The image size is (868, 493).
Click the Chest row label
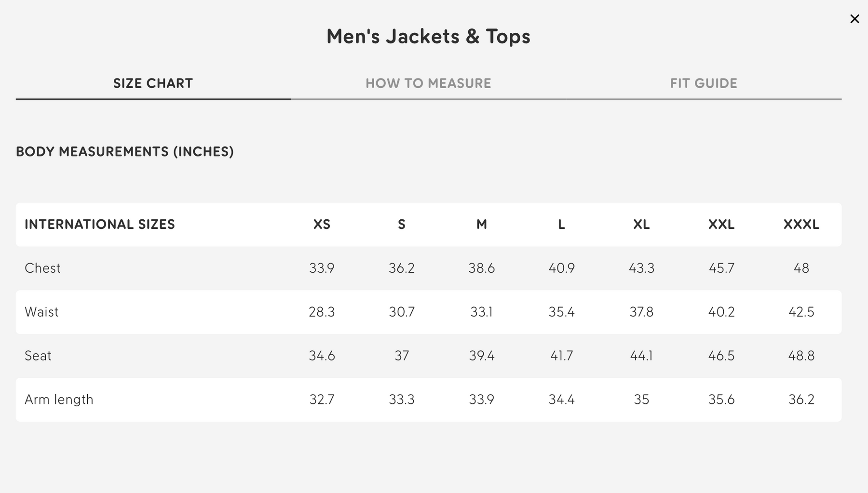42,268
